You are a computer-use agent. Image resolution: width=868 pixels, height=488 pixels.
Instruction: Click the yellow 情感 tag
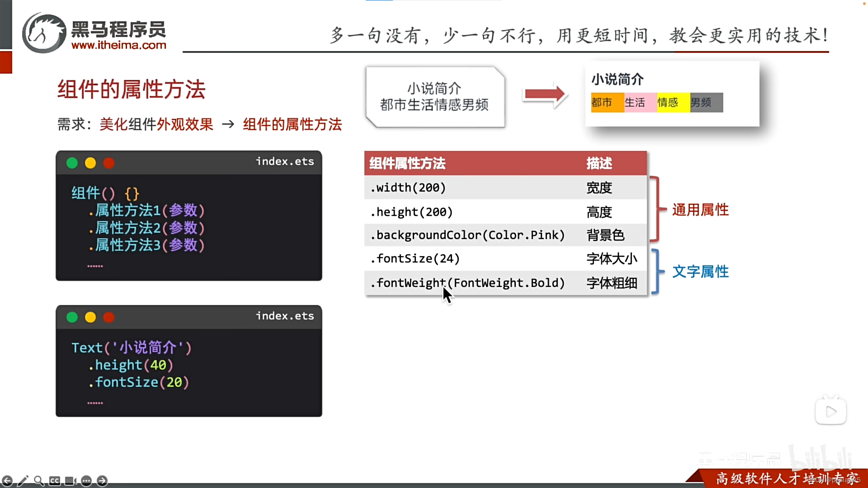673,103
